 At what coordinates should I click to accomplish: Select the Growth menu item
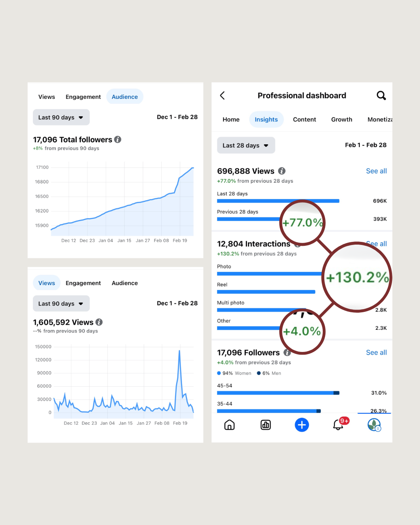341,119
